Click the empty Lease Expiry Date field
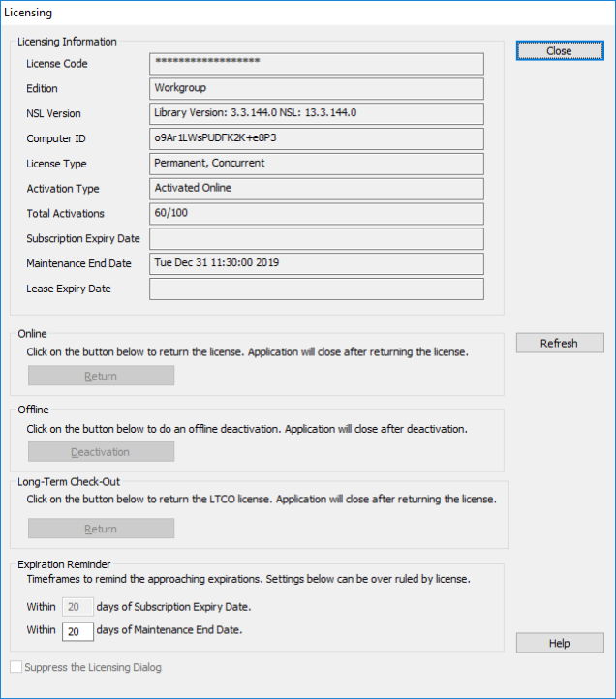The image size is (616, 699). [316, 289]
